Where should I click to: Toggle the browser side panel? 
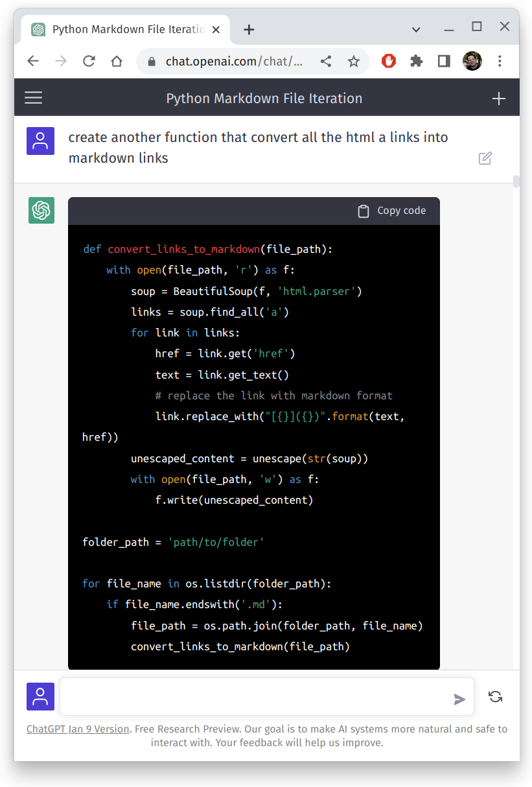point(444,61)
